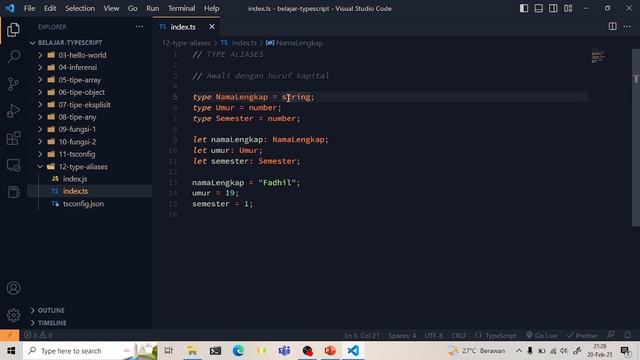The height and width of the screenshot is (360, 640).
Task: Close the index.ts editor tab
Action: pos(212,27)
